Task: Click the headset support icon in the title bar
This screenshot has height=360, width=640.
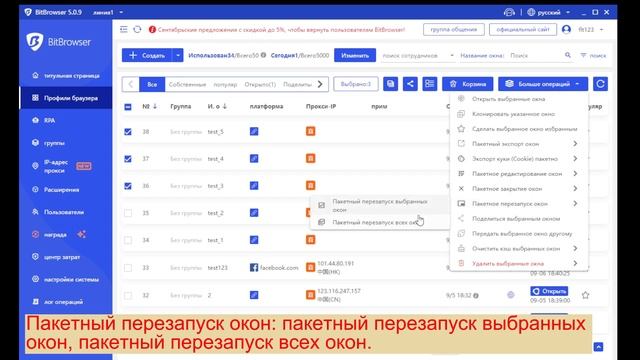Action: coord(509,12)
